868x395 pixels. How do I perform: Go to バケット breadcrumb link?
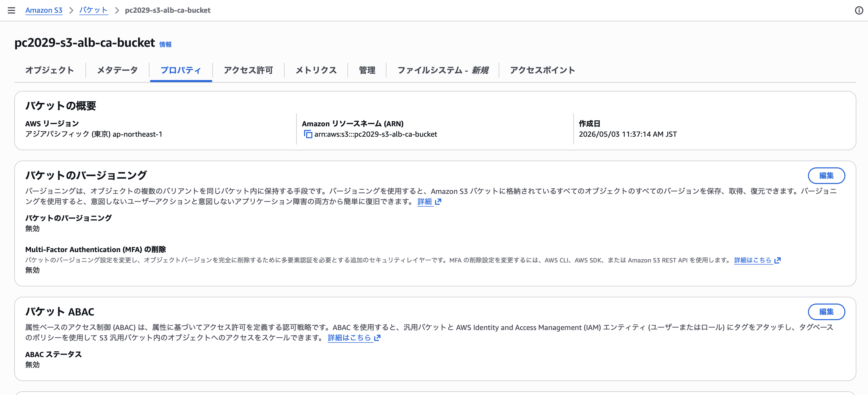tap(94, 10)
